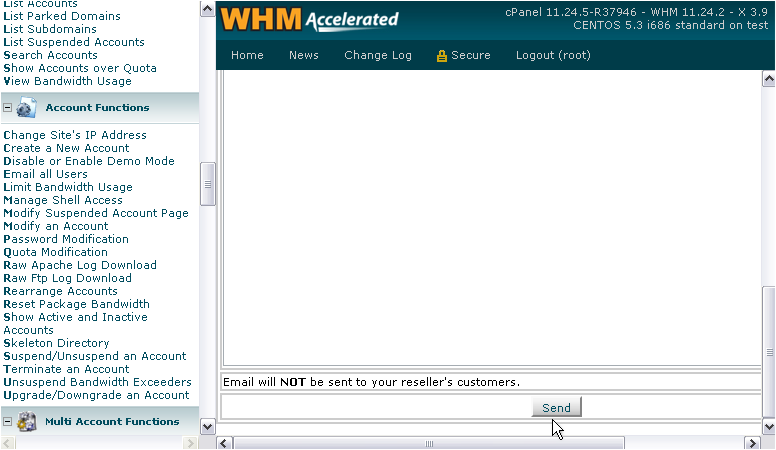Screen dimensions: 776x450
Task: Click the Send button
Action: tap(556, 408)
